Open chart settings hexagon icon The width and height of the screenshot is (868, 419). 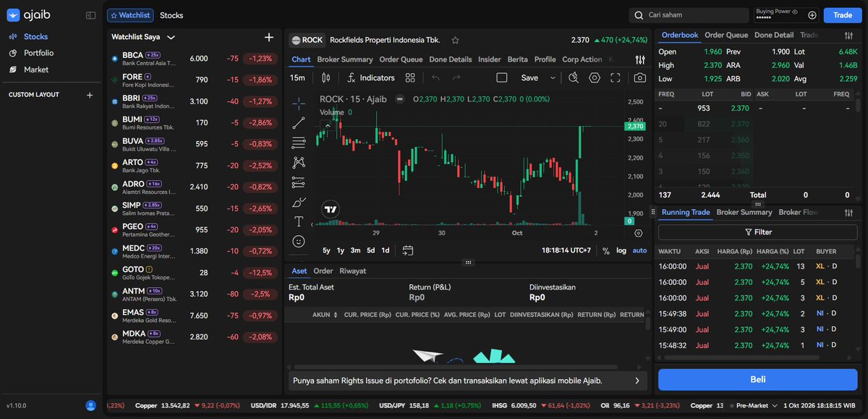pyautogui.click(x=595, y=77)
